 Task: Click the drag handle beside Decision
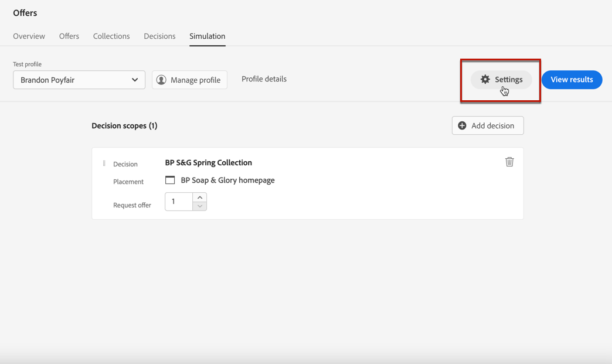(x=104, y=164)
